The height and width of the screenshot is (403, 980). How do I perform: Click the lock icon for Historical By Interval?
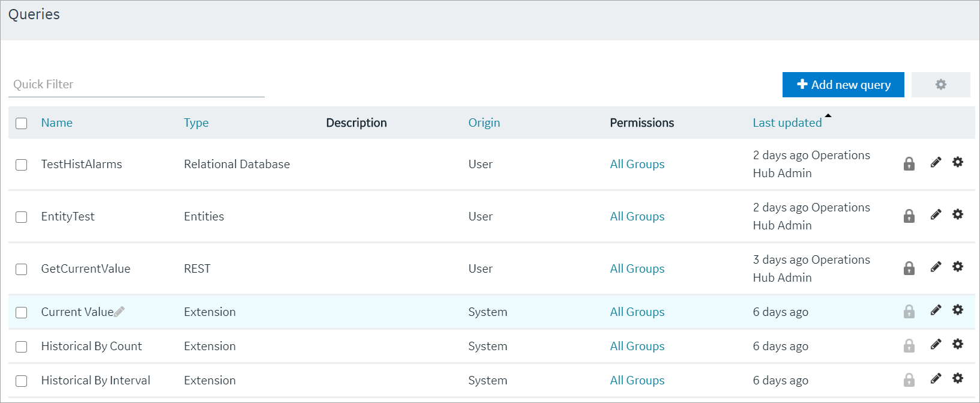(x=909, y=380)
